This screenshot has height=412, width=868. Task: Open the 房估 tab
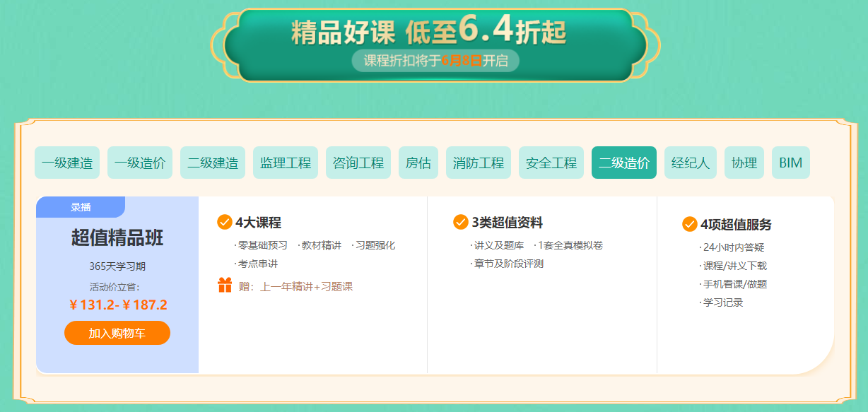(418, 163)
